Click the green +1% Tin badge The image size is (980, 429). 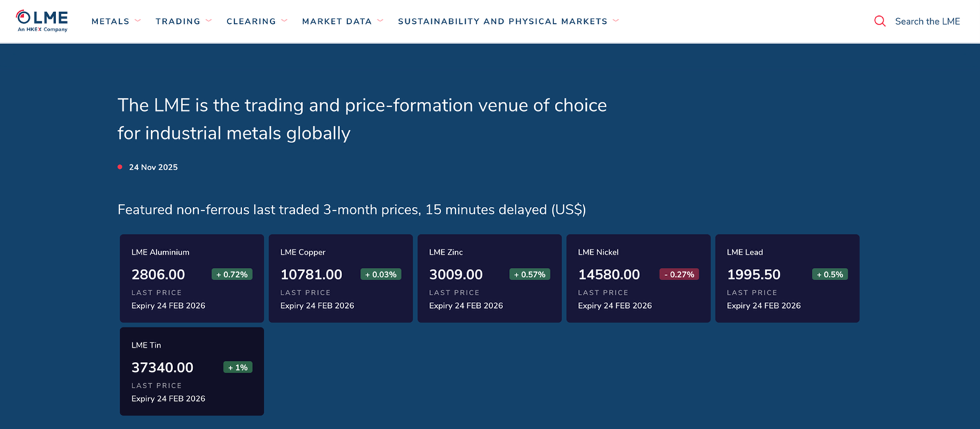click(x=238, y=368)
